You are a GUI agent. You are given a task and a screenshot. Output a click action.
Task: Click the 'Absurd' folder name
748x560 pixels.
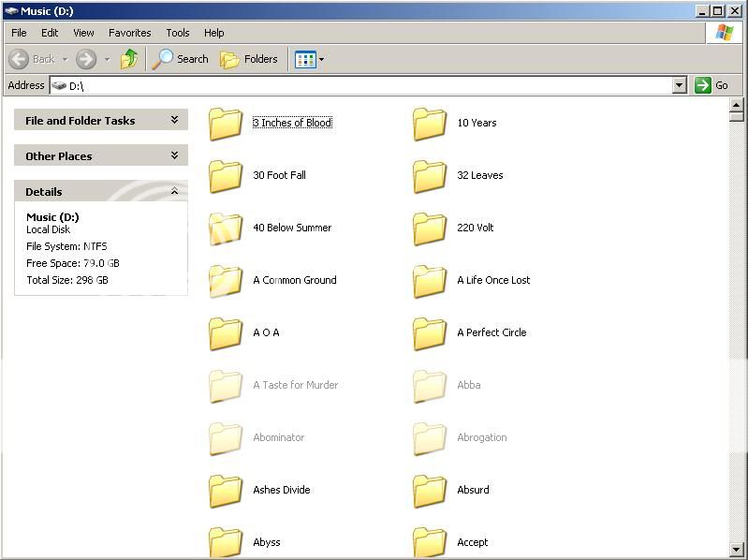point(473,490)
